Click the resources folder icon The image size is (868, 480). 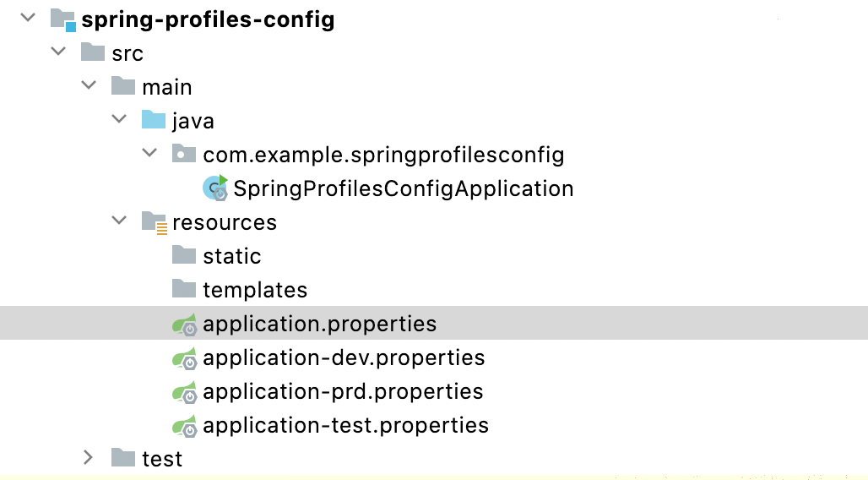click(155, 222)
